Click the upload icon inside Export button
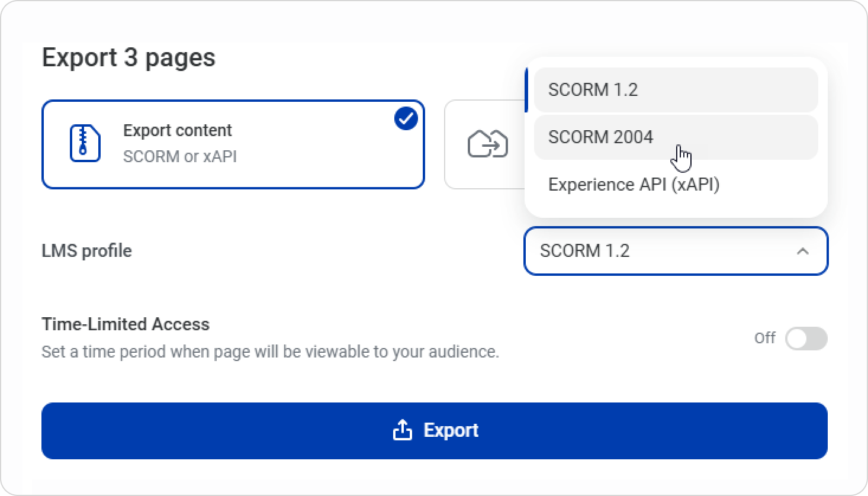Screen dimensions: 868x496 coord(402,430)
